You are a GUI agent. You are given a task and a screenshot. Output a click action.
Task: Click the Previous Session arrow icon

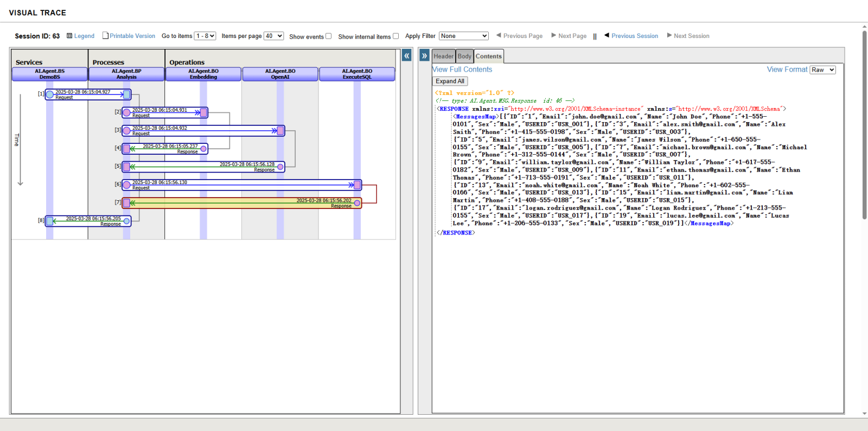(607, 35)
